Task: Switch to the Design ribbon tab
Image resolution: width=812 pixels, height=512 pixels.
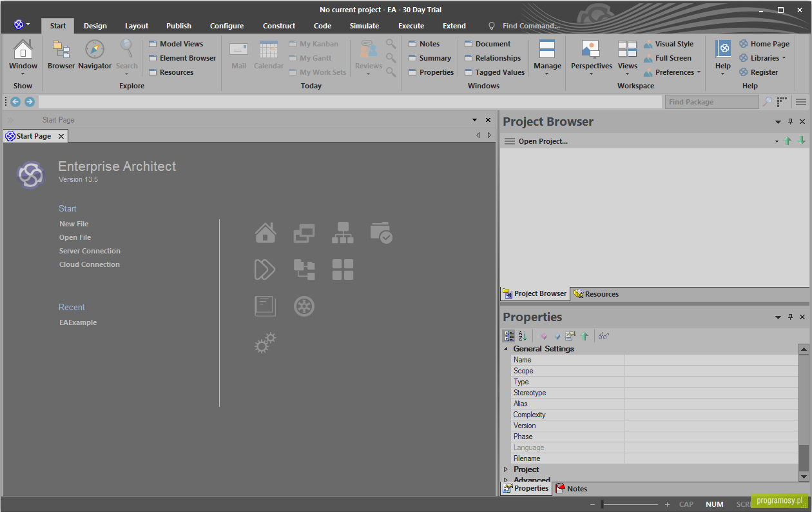Action: [x=95, y=26]
